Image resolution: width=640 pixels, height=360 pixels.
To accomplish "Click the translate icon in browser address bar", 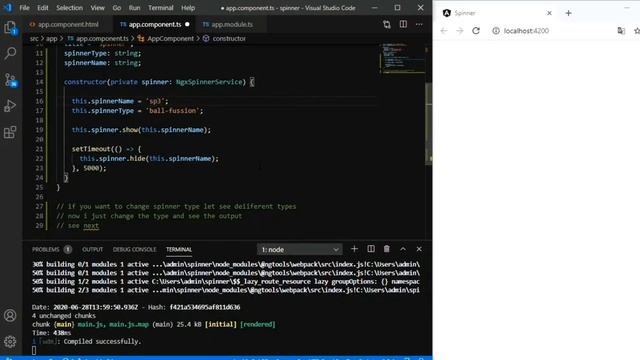I will pyautogui.click(x=621, y=31).
